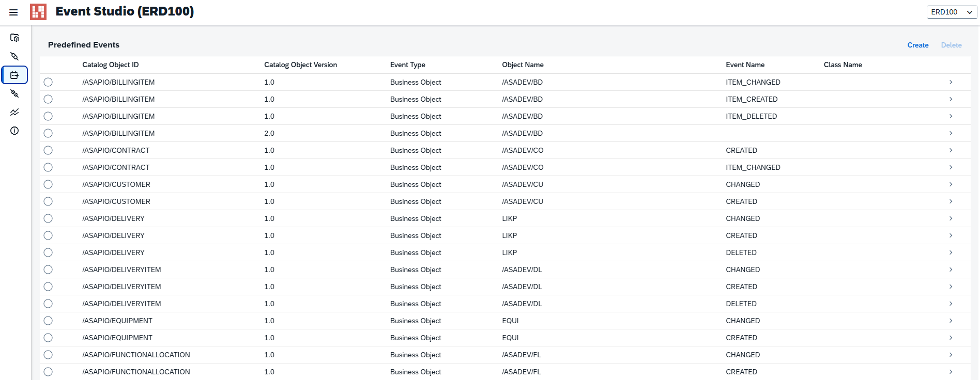Screen dimensions: 980x380
Task: Open details chevron for BILLINGITEM ITEM_CHANGED
Action: coord(951,82)
